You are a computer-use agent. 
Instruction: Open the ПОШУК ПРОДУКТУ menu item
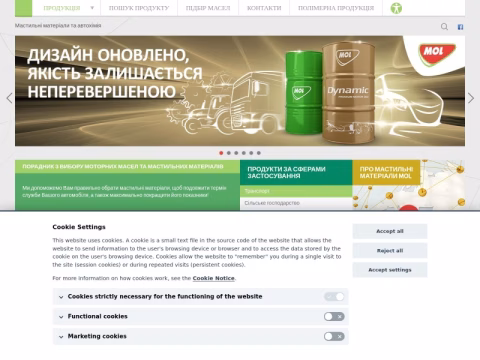click(x=139, y=8)
